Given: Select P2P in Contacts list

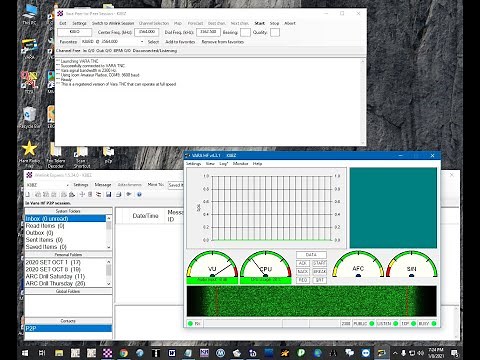Looking at the screenshot, I should 68,328.
